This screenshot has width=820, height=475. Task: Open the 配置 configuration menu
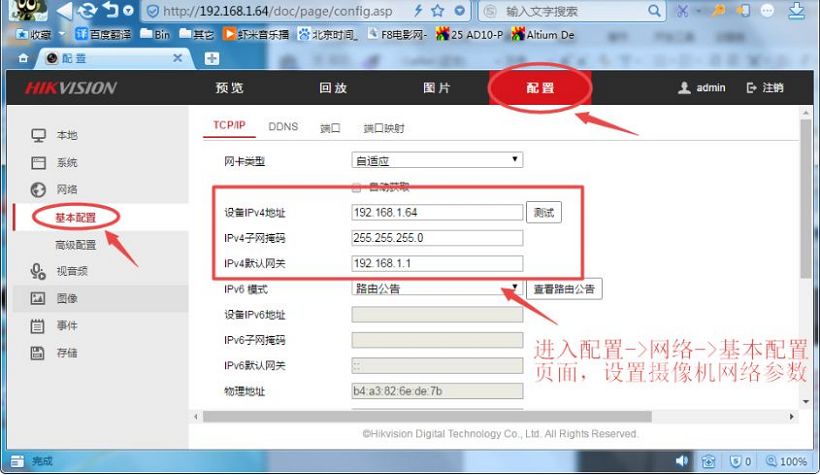540,88
